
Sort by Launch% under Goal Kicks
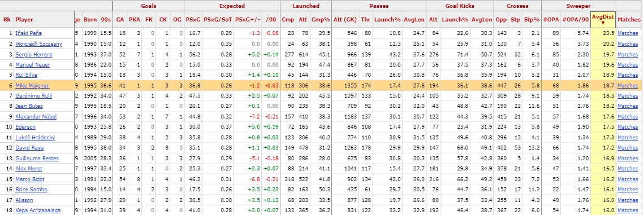point(455,19)
